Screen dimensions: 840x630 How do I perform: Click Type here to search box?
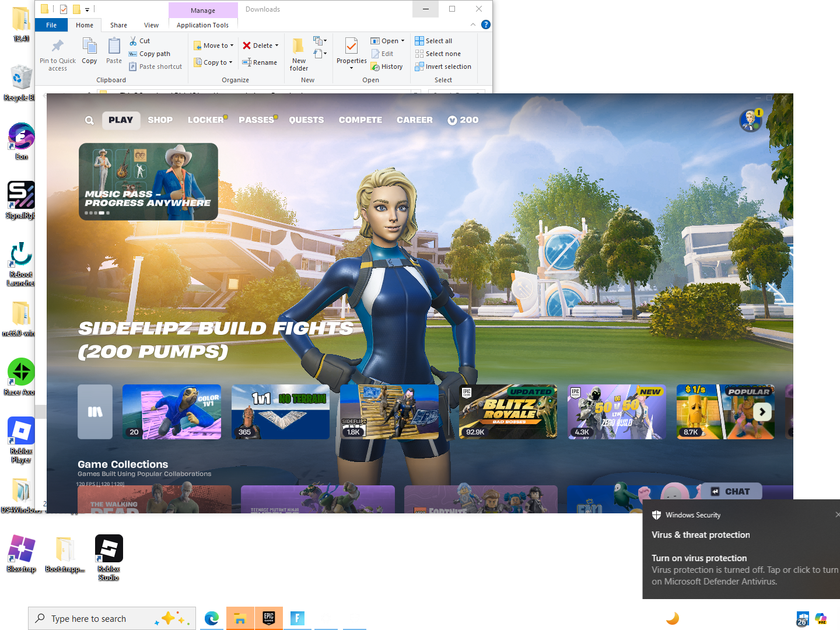click(112, 618)
